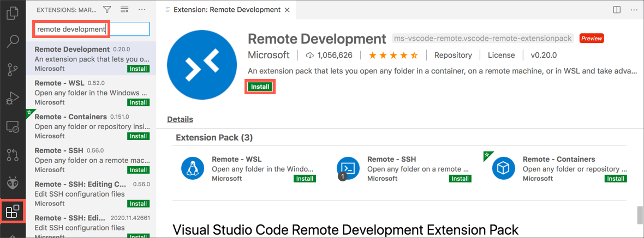Open the Repository link
Image resolution: width=644 pixels, height=238 pixels.
click(453, 55)
